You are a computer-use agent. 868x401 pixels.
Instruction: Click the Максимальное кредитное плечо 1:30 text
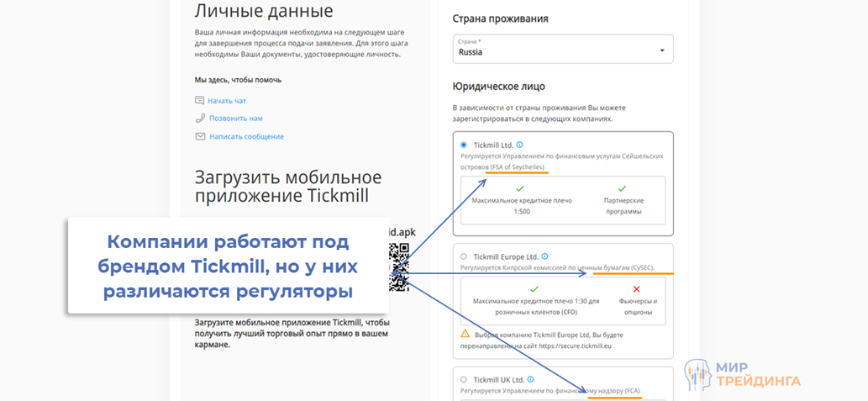point(536,307)
